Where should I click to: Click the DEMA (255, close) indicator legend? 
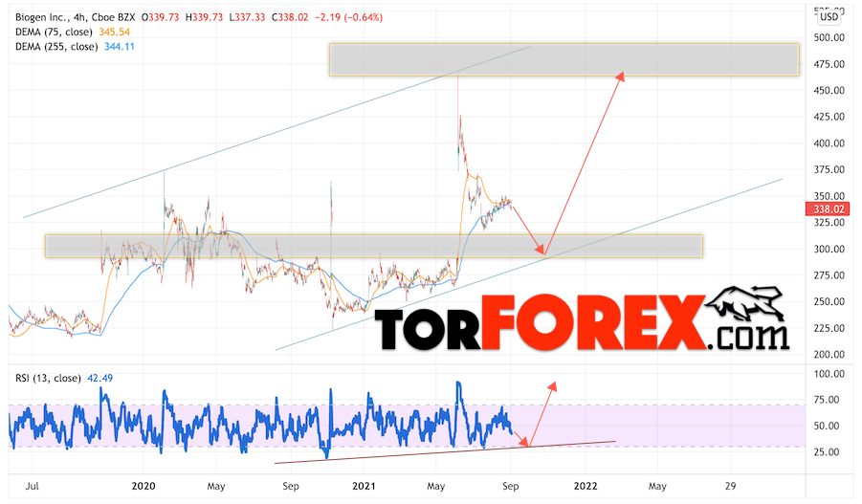56,47
